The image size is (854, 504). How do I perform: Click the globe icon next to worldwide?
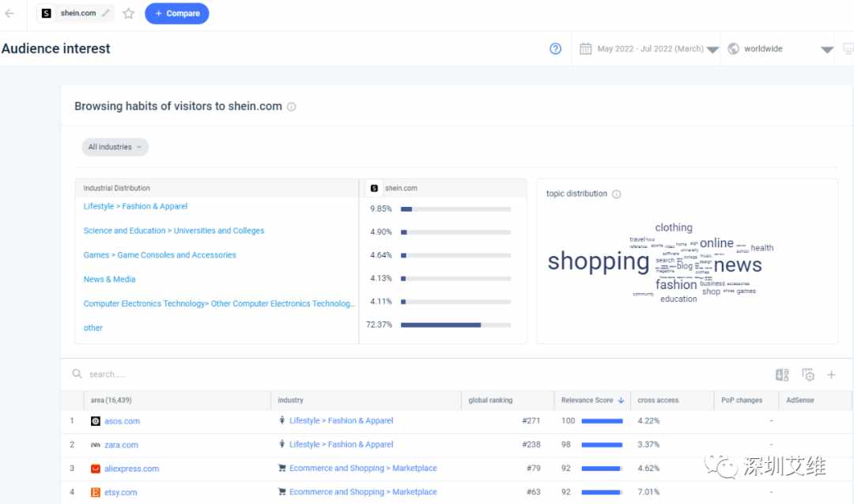[x=734, y=48]
